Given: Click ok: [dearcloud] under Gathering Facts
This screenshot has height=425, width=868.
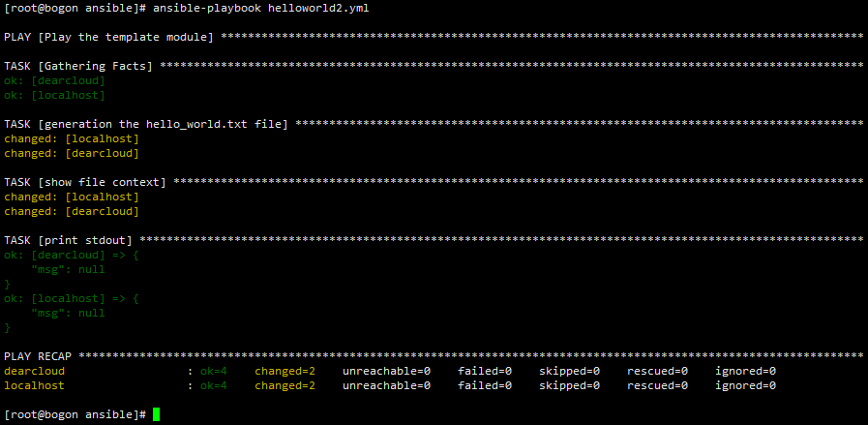Looking at the screenshot, I should pyautogui.click(x=54, y=81).
